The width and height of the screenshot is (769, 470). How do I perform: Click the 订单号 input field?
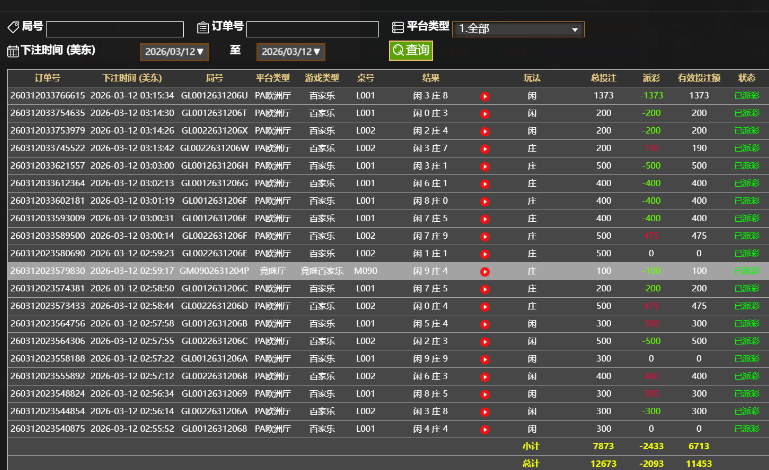coord(312,29)
